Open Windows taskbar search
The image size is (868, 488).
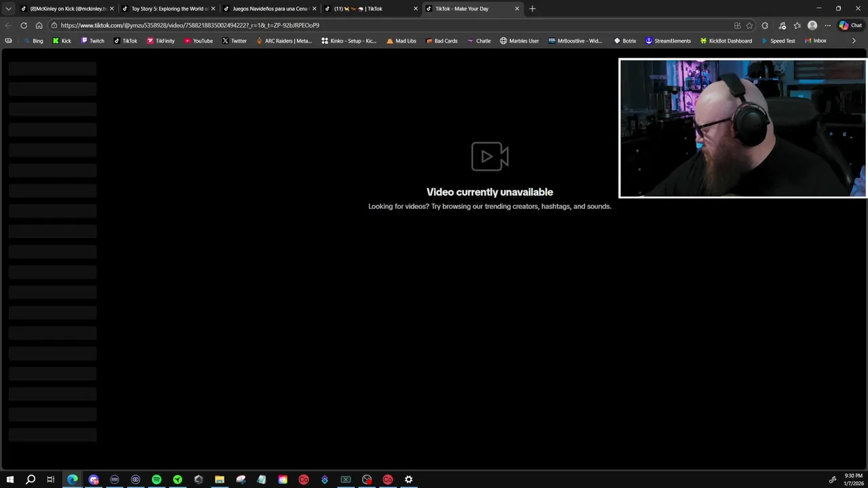click(x=31, y=479)
